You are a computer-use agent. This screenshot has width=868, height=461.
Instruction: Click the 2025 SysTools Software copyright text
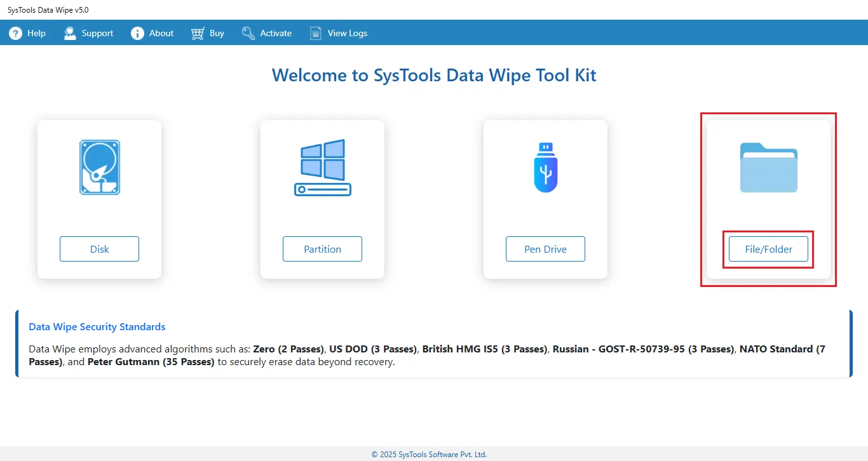[429, 455]
